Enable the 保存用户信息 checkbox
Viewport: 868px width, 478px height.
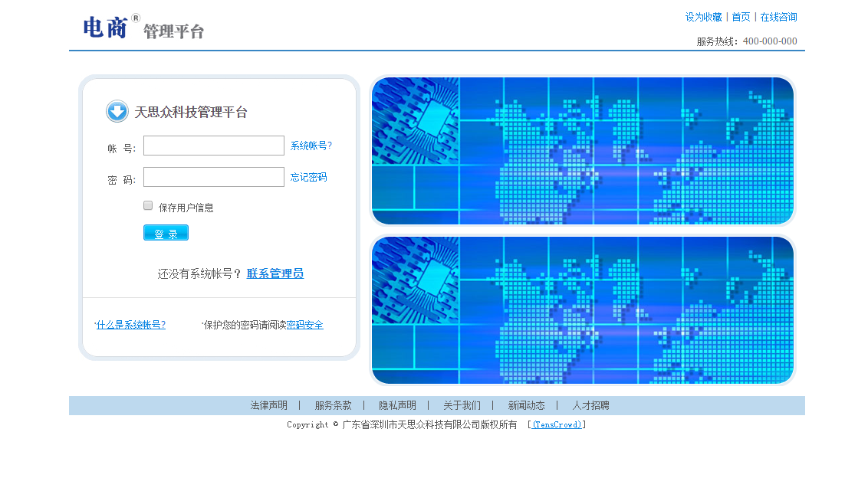(147, 205)
